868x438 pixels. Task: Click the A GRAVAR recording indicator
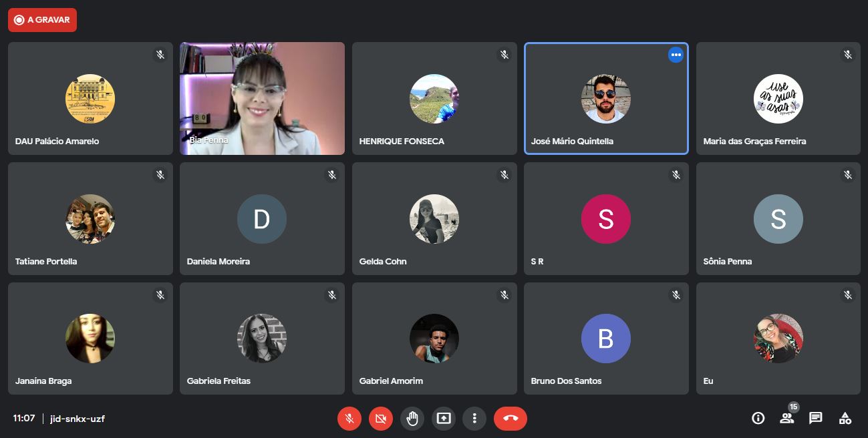coord(42,20)
